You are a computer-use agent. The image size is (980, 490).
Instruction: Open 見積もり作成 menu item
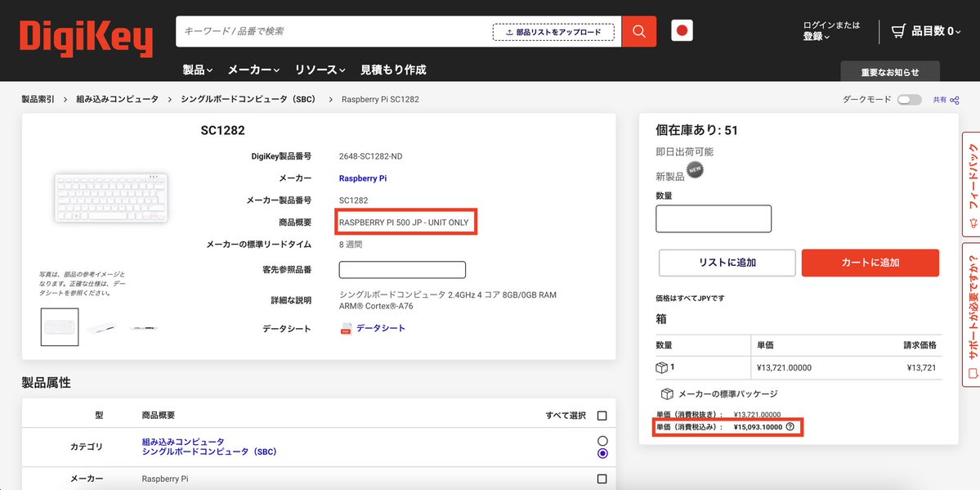(x=393, y=70)
